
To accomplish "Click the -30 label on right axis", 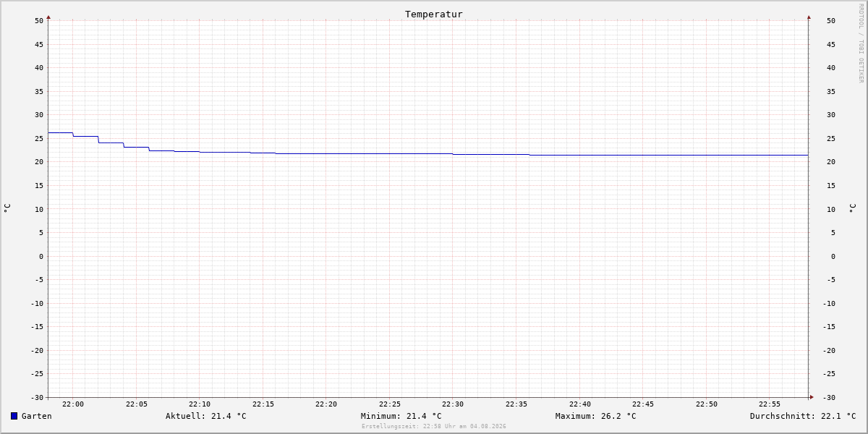I will (x=829, y=398).
